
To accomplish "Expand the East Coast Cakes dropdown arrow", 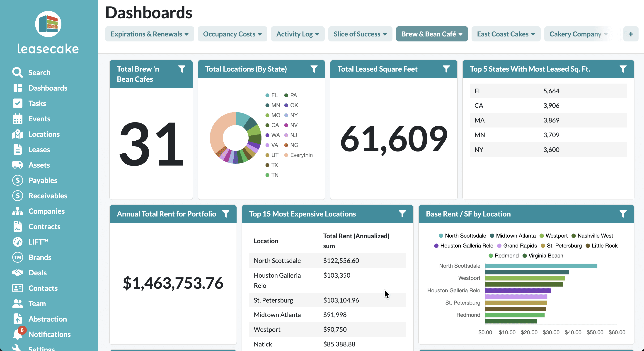I will click(x=533, y=34).
